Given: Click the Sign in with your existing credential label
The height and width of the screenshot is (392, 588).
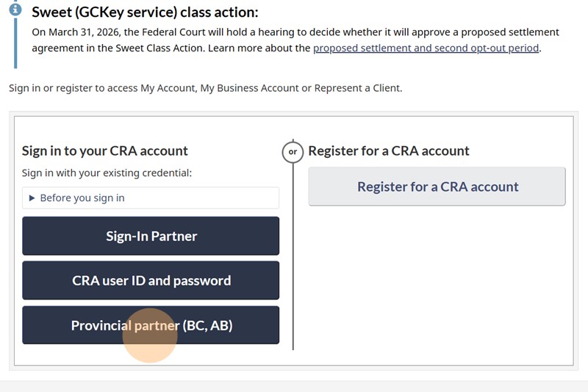Looking at the screenshot, I should [x=107, y=173].
